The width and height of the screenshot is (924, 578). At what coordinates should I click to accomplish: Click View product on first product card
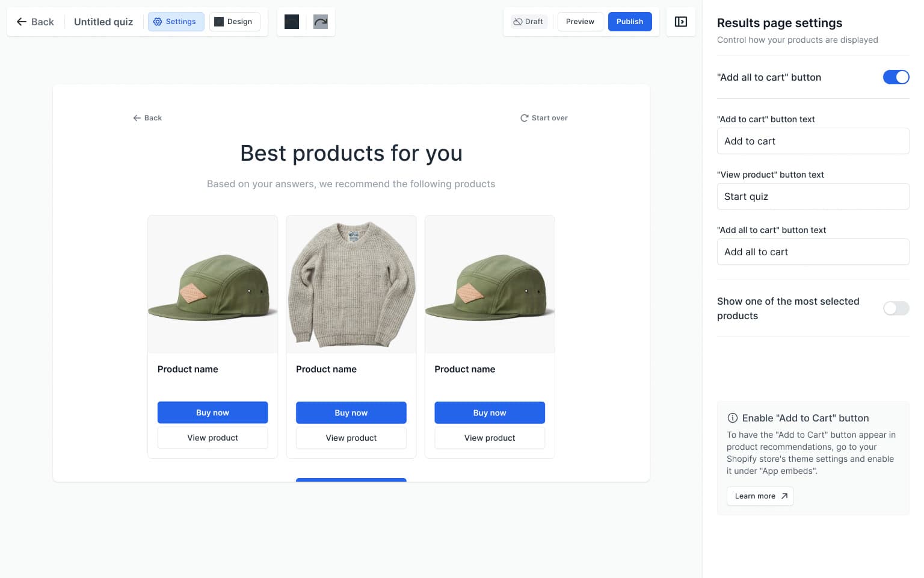click(x=212, y=438)
